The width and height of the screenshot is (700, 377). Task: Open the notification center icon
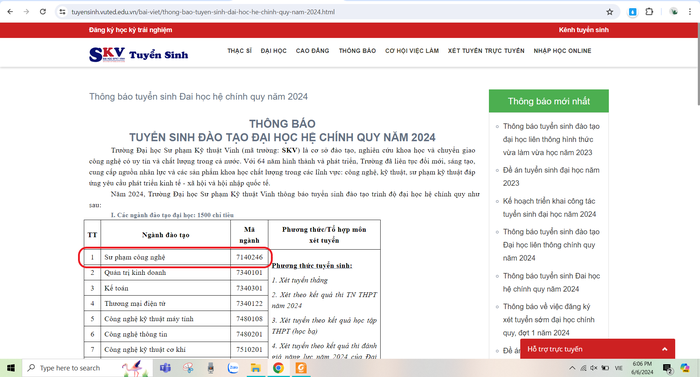pyautogui.click(x=667, y=368)
